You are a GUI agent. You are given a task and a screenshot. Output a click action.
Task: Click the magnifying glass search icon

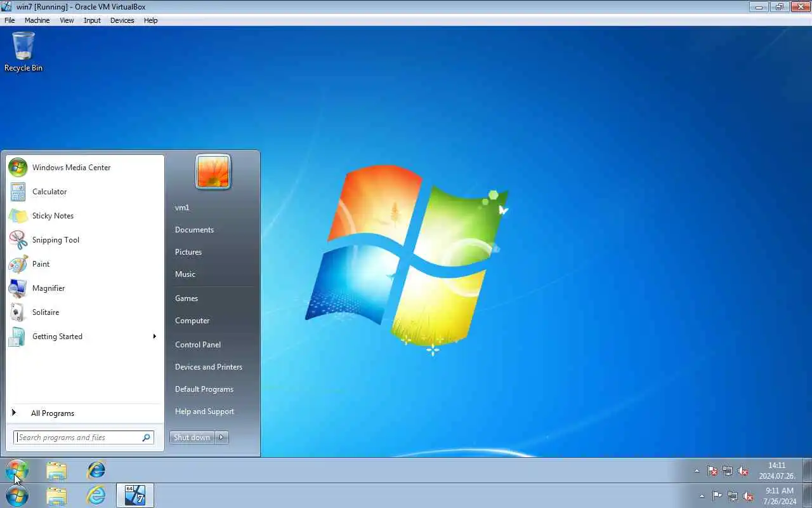point(147,438)
